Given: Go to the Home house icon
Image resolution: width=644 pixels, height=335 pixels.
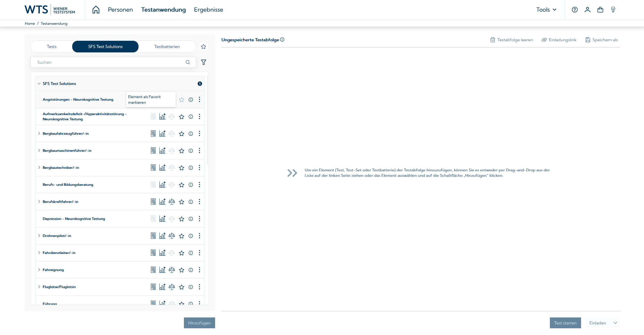Looking at the screenshot, I should 96,10.
